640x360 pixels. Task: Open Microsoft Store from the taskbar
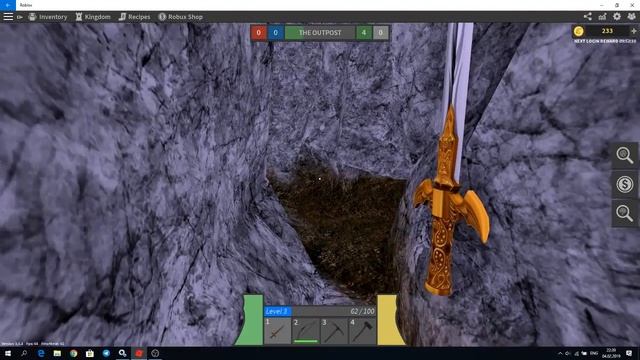(x=90, y=353)
